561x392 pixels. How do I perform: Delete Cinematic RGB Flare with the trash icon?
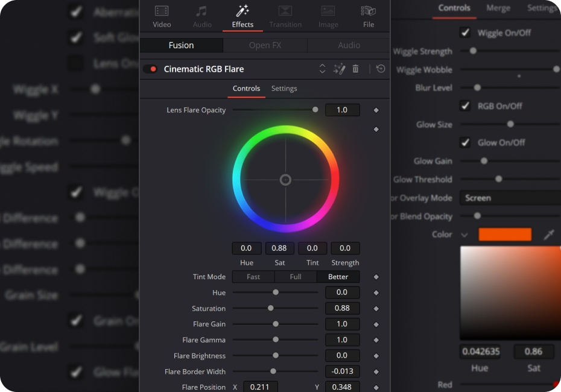[355, 69]
